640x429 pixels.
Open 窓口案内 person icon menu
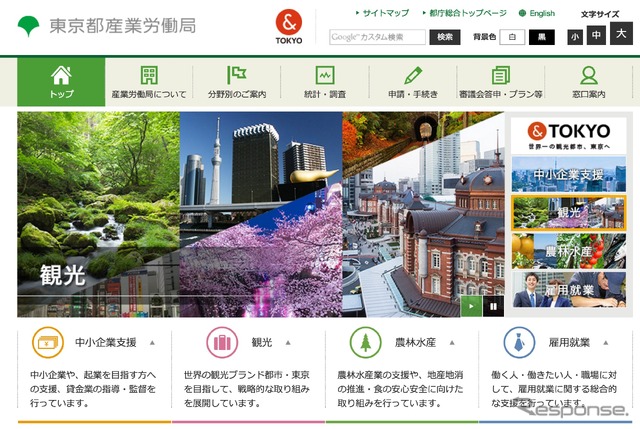(589, 82)
